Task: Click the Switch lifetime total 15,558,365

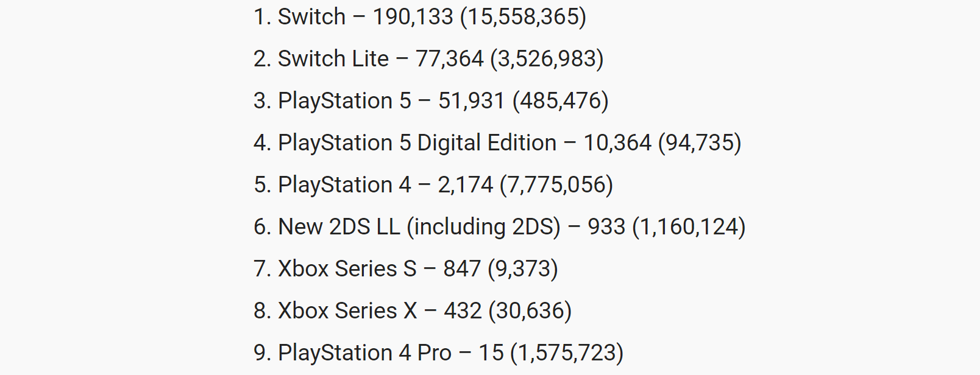Action: (523, 16)
